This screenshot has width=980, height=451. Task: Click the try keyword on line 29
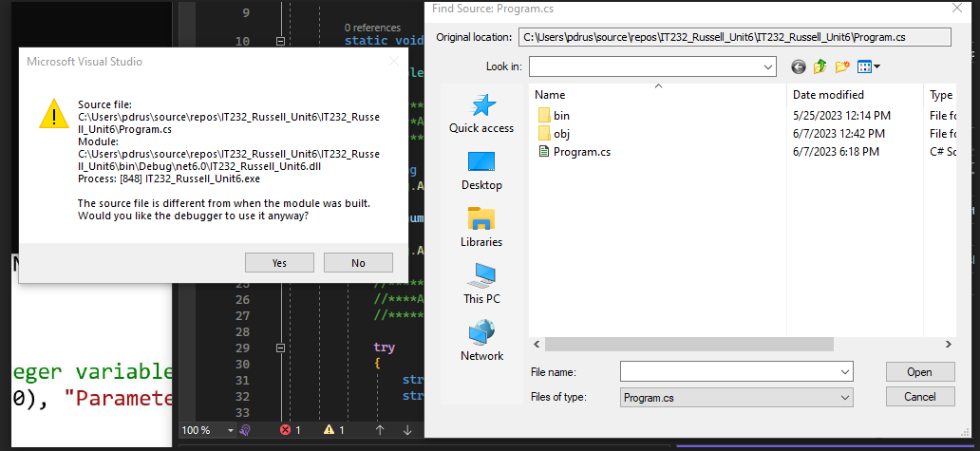pyautogui.click(x=384, y=348)
